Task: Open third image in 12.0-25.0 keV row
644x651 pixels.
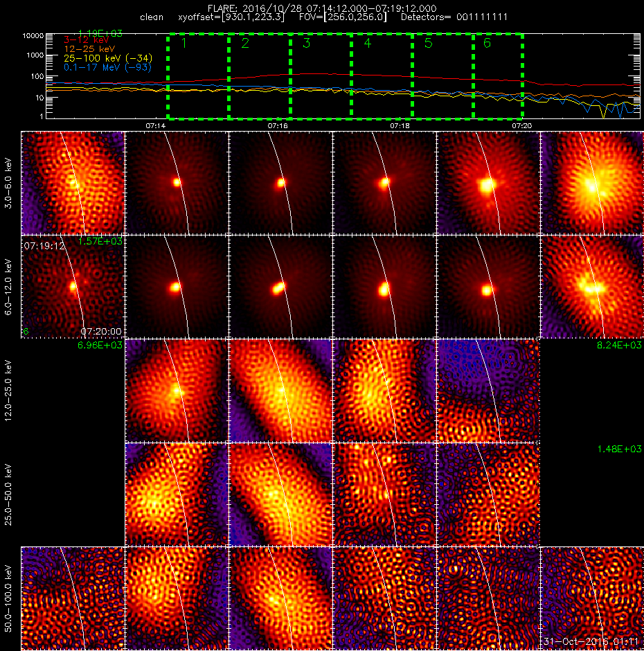Action: click(384, 391)
